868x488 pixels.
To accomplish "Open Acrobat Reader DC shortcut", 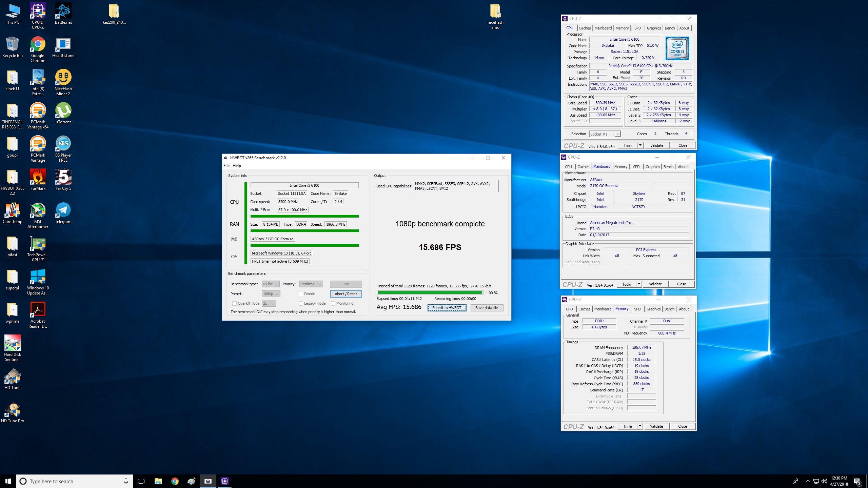I will (38, 315).
